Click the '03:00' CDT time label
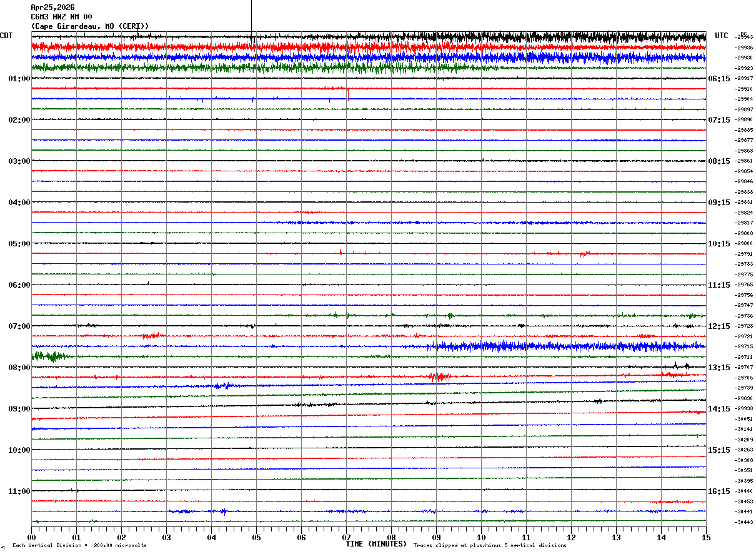This screenshot has height=554, width=756. tap(19, 161)
